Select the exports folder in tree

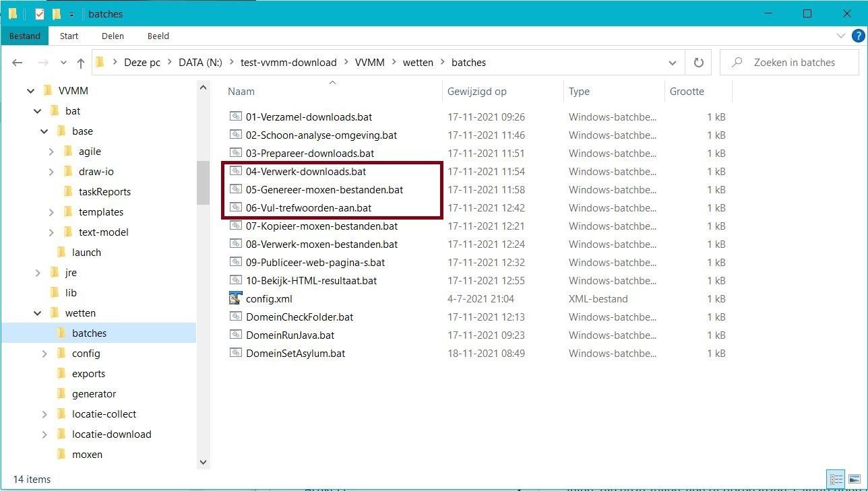[88, 374]
